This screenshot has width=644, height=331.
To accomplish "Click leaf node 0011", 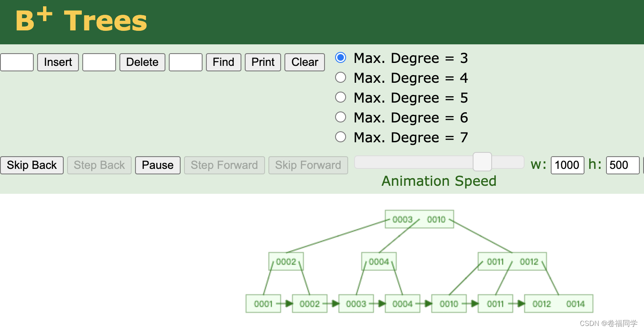I will (x=495, y=304).
